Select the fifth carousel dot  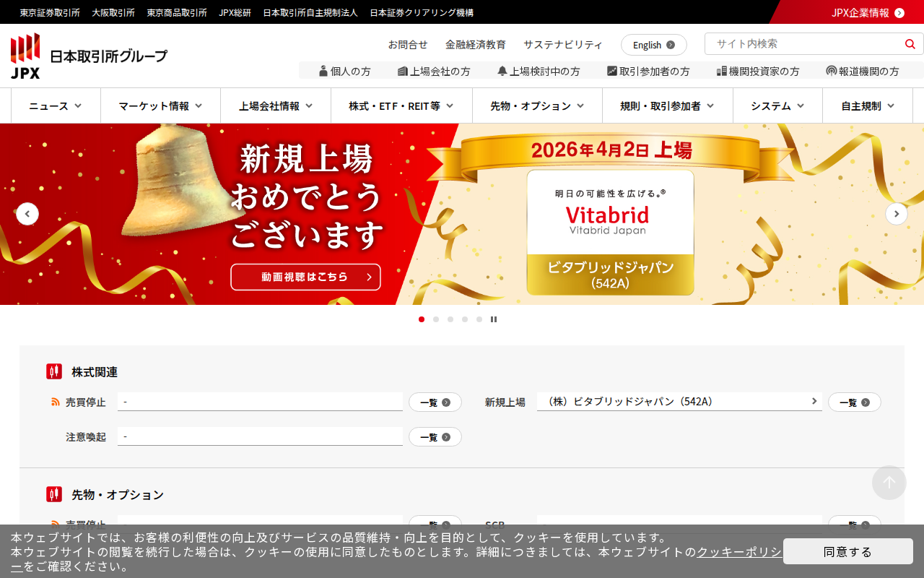pyautogui.click(x=479, y=319)
